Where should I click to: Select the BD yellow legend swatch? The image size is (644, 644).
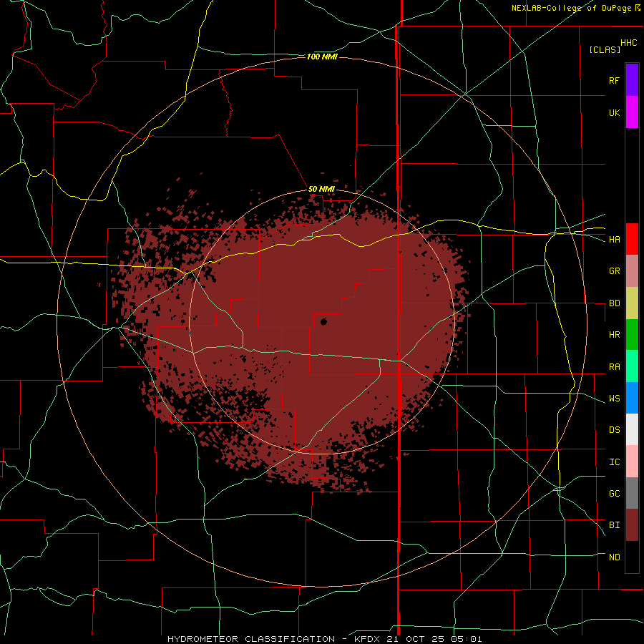[x=632, y=303]
